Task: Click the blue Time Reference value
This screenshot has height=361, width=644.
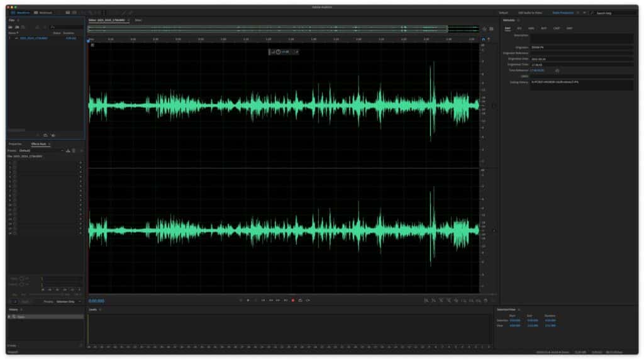Action: (x=537, y=70)
